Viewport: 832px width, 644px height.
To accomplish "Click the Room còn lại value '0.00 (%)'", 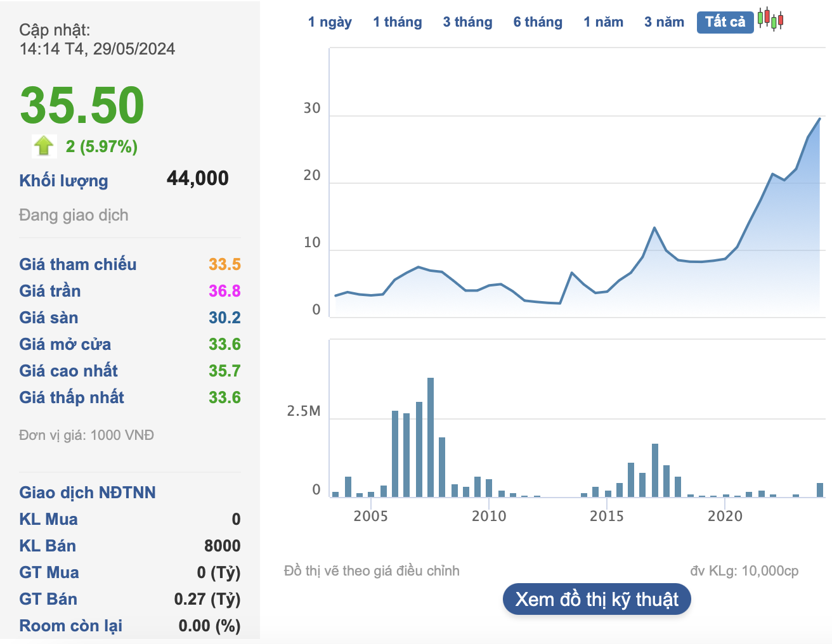I will [x=210, y=626].
